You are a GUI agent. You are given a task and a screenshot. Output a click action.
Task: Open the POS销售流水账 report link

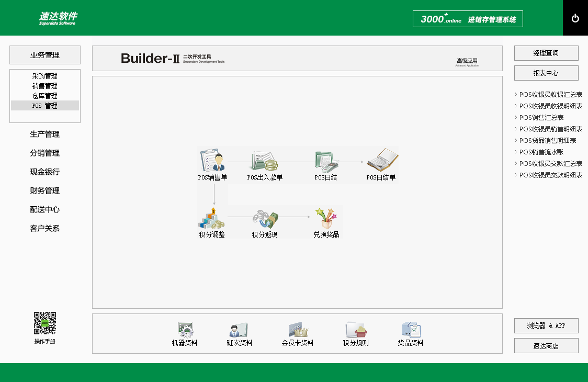[541, 152]
